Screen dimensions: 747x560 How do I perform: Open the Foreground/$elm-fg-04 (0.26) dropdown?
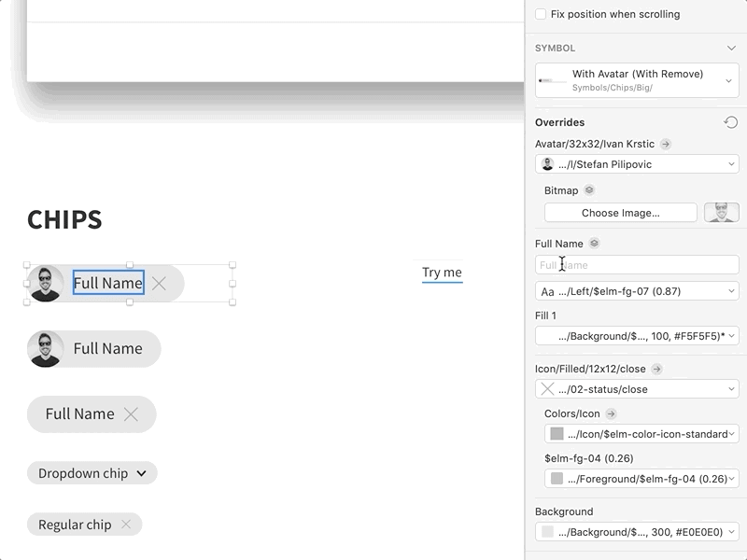(x=641, y=479)
